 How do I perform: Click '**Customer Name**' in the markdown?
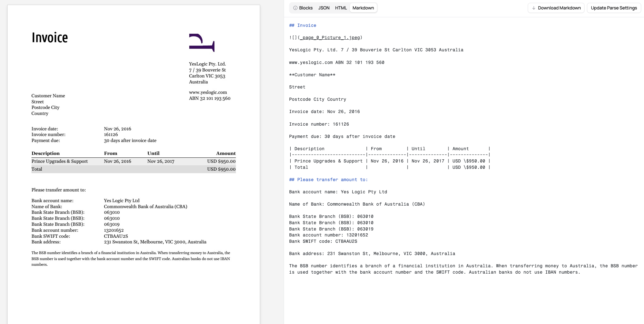click(312, 75)
